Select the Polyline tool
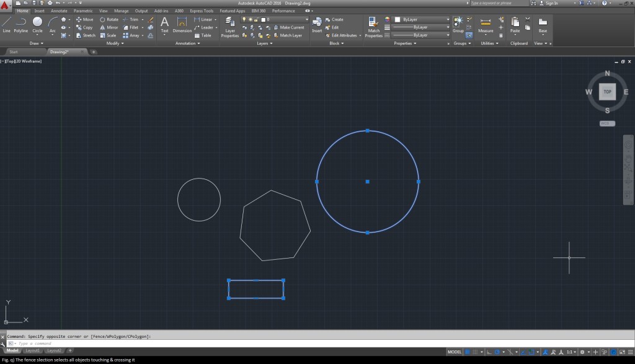 point(21,24)
